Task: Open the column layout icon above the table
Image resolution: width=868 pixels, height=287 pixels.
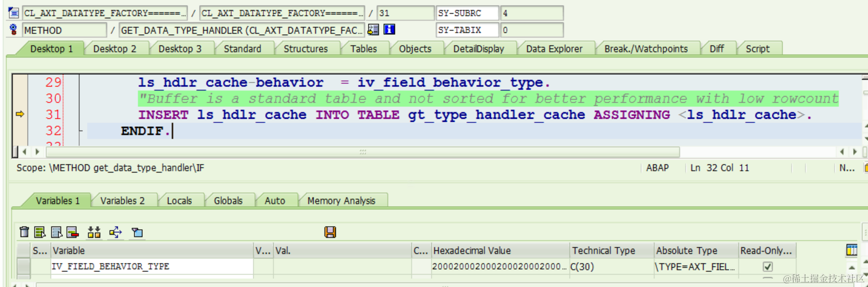Action: (852, 250)
